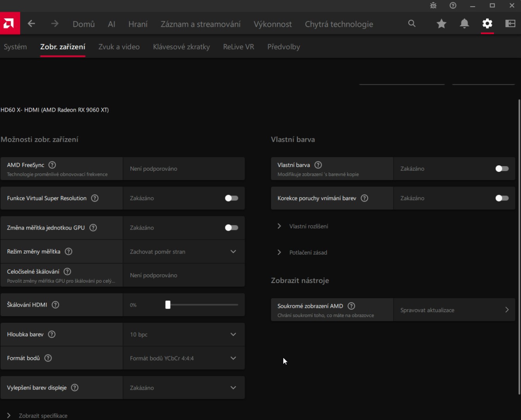Go forward with the right arrow
This screenshot has height=420, width=521.
[x=55, y=24]
